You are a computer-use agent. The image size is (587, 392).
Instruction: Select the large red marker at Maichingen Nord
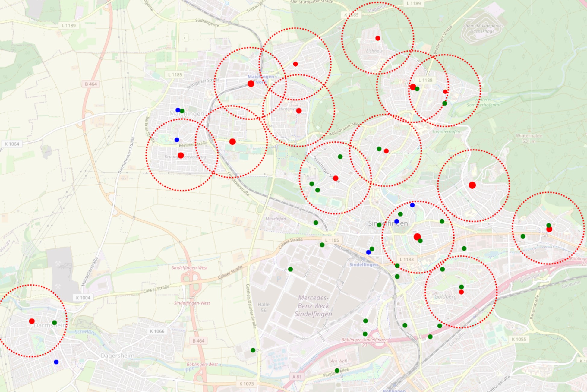tap(251, 84)
